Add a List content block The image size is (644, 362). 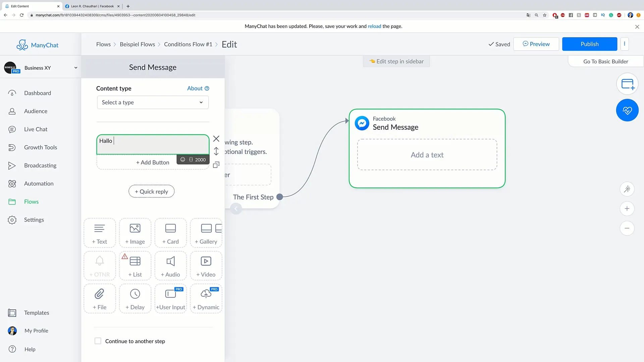point(135,266)
